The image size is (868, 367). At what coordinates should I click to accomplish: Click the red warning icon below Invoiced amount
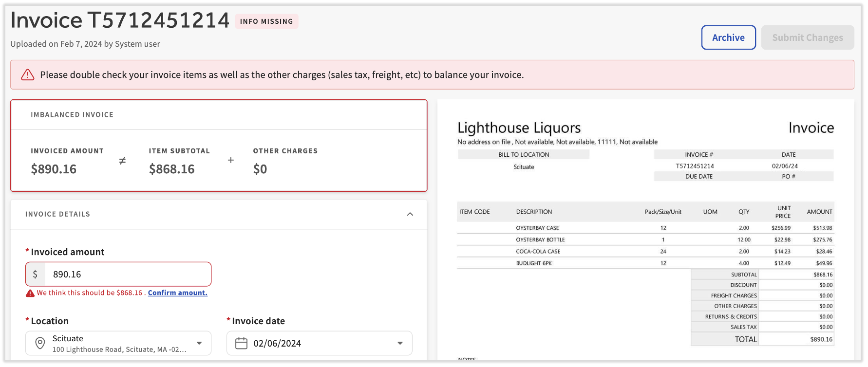(30, 293)
